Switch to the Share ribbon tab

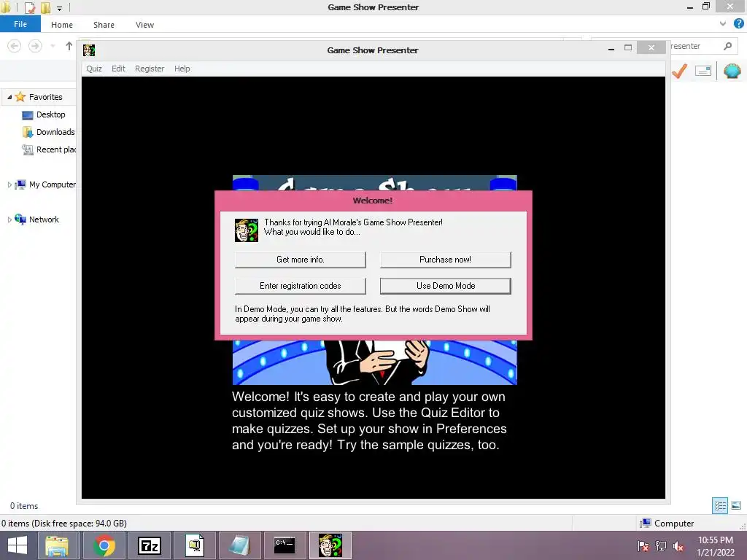[104, 25]
